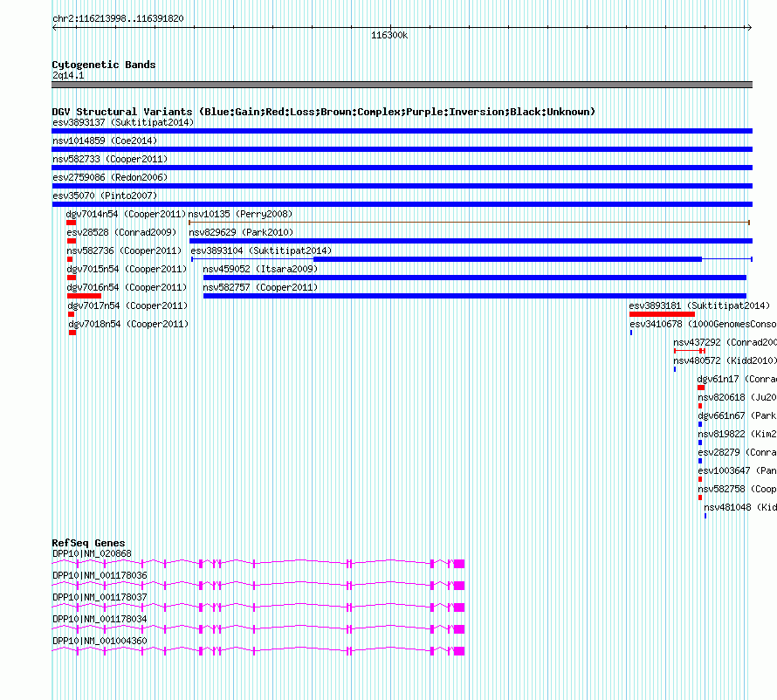Open the dgv7017n54 (Cooper2011) label

coord(127,305)
